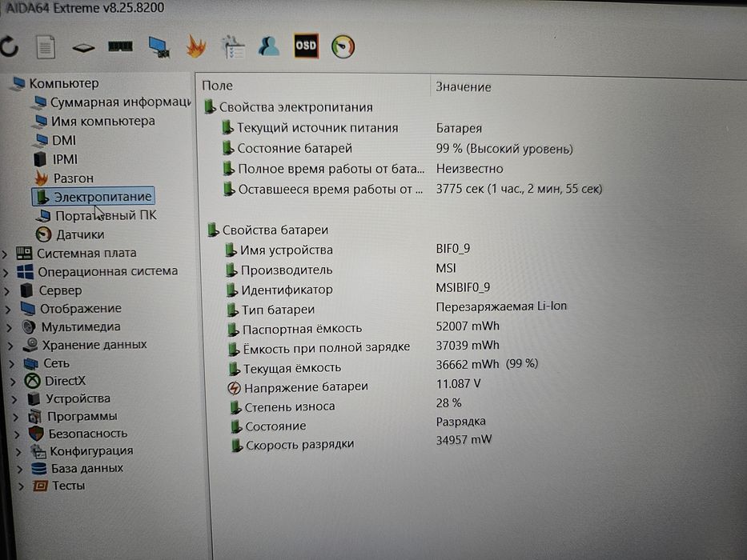
Task: Open the IPMI tree entry
Action: pyautogui.click(x=65, y=159)
